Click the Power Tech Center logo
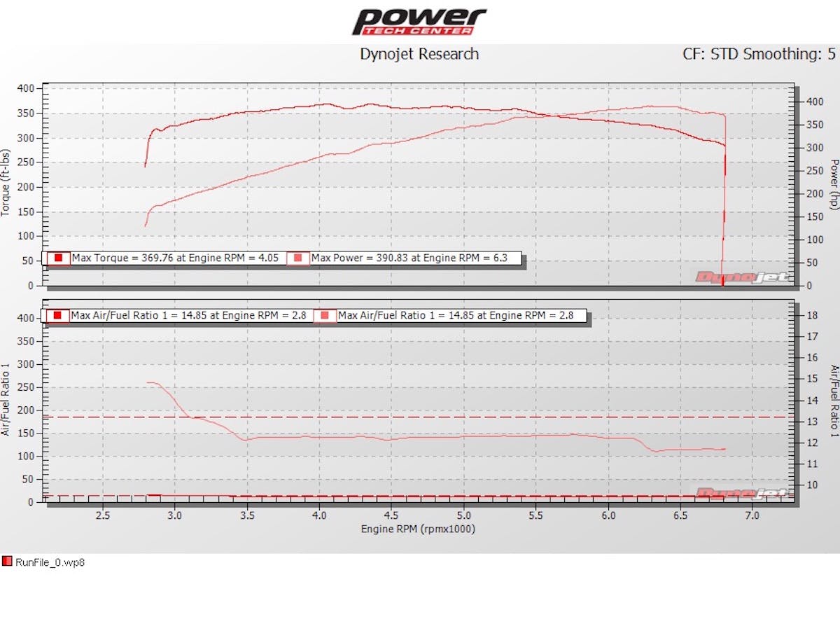 tap(419, 22)
